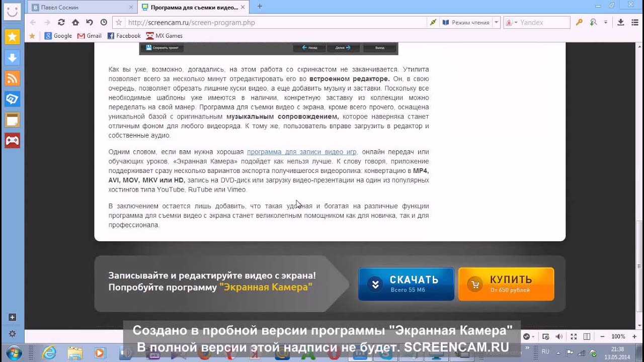Open Windows Explorer folder on taskbar
Viewport: 644px width, 362px height.
pyautogui.click(x=75, y=352)
